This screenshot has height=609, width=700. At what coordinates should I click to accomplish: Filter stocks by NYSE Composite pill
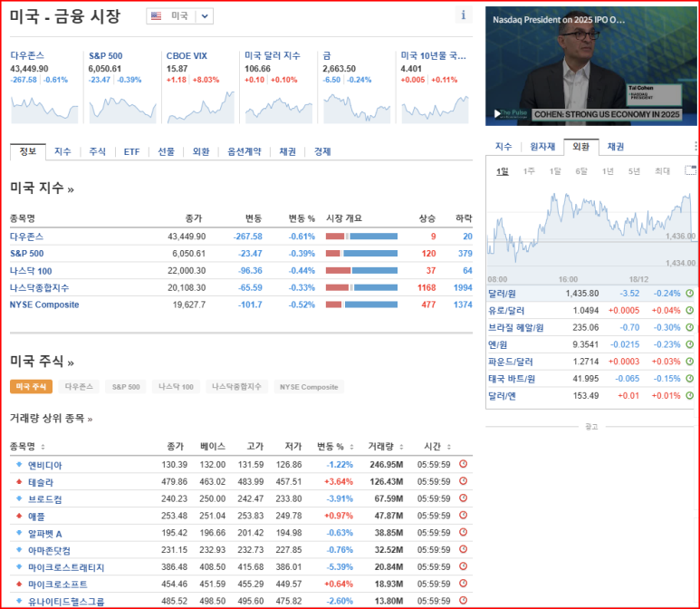click(309, 386)
